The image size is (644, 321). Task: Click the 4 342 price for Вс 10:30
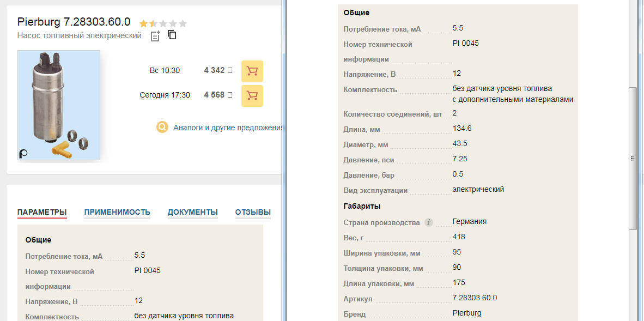click(x=214, y=70)
